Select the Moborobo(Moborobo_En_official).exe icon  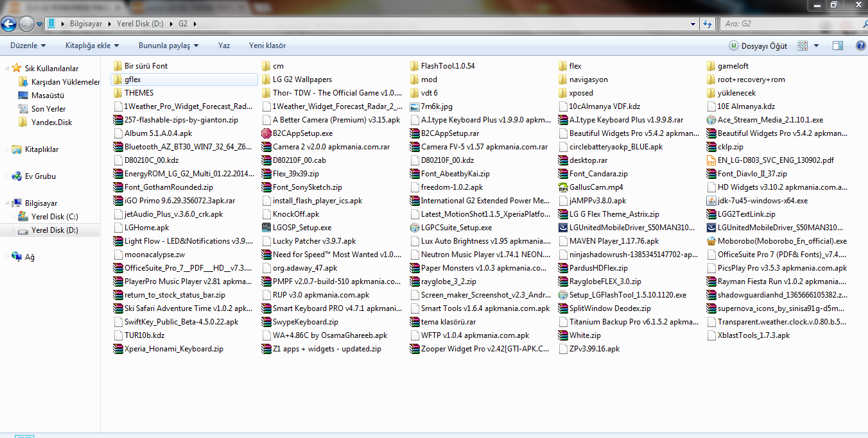point(711,241)
